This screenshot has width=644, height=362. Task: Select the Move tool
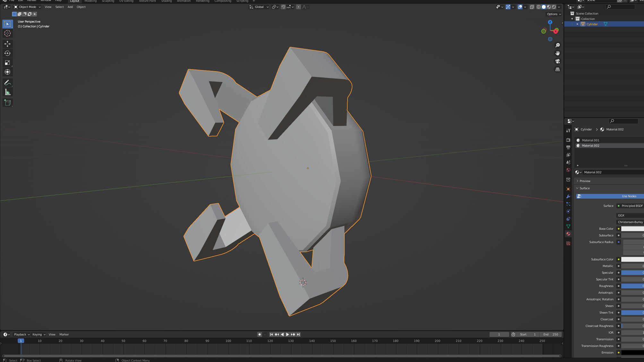click(x=7, y=44)
